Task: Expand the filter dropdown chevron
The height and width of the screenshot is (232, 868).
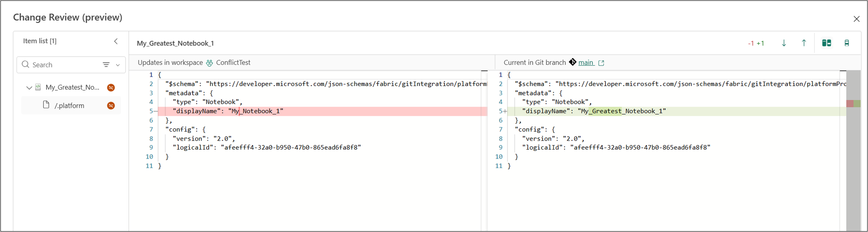Action: coord(118,65)
